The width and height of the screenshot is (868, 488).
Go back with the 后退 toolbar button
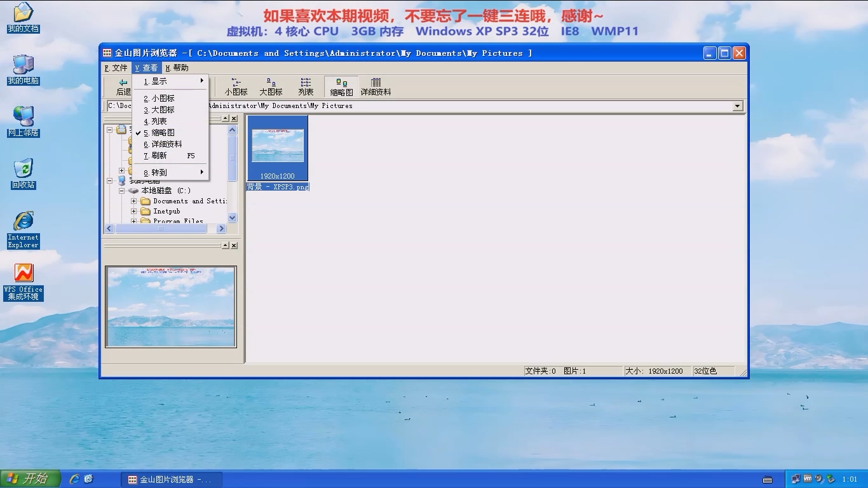pos(123,87)
